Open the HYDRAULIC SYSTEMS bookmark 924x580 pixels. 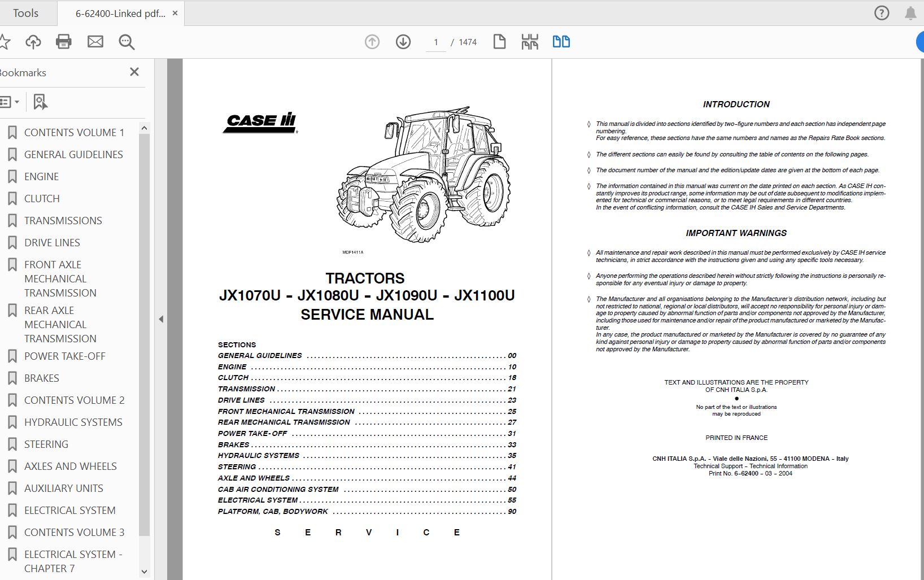pos(73,422)
